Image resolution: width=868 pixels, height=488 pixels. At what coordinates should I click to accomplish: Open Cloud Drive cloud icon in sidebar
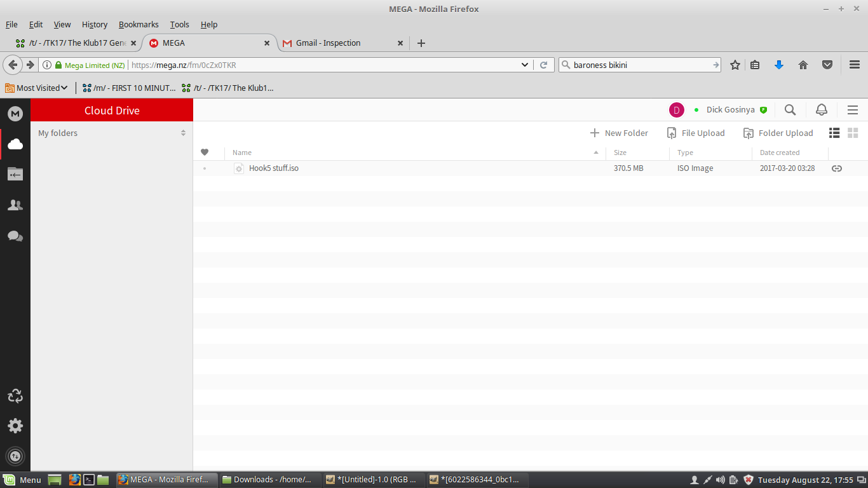coord(15,144)
